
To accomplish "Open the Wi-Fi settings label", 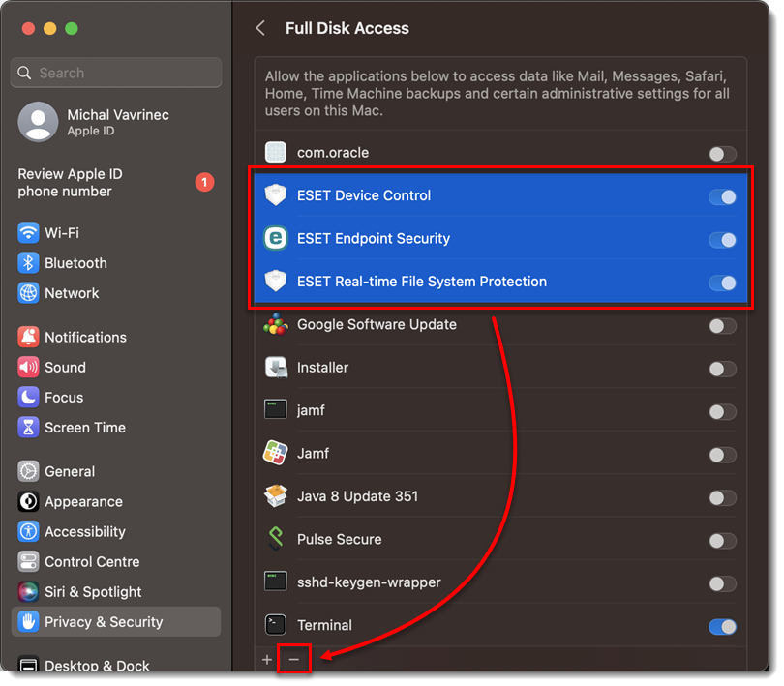I will [x=62, y=233].
